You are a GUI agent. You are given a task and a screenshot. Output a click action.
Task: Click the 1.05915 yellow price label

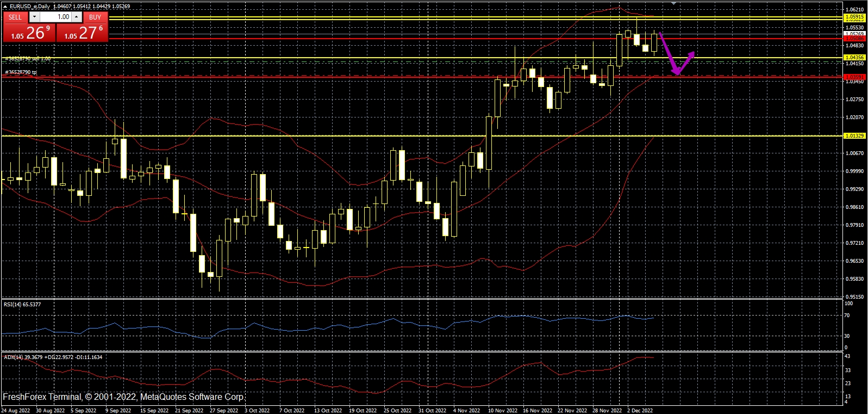pyautogui.click(x=854, y=17)
